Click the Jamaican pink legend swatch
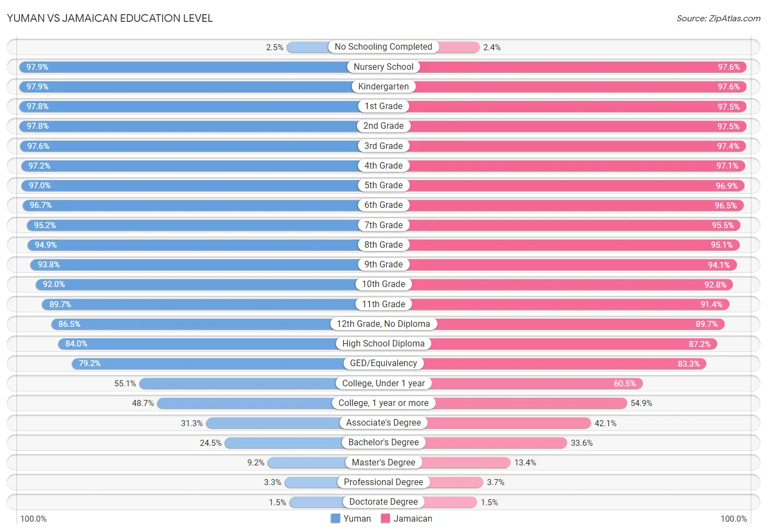The width and height of the screenshot is (767, 532). (386, 518)
